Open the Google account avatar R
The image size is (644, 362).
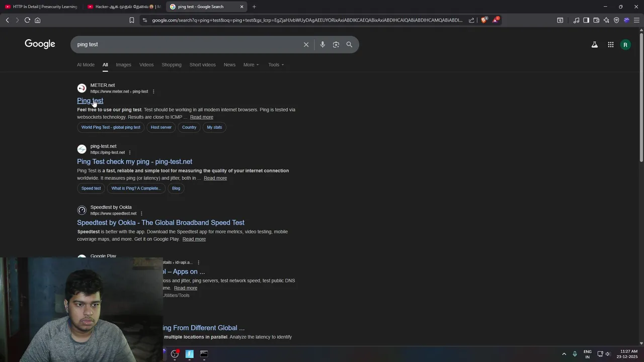point(625,45)
